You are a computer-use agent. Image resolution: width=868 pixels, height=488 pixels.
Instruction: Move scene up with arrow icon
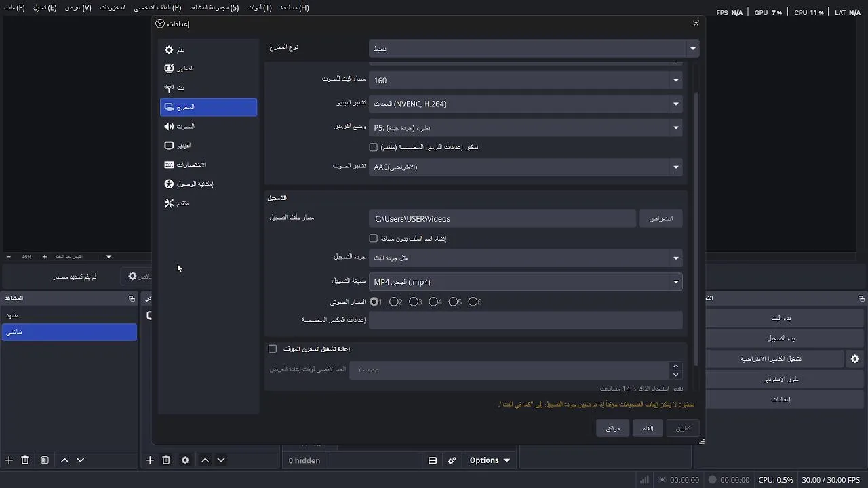point(64,460)
